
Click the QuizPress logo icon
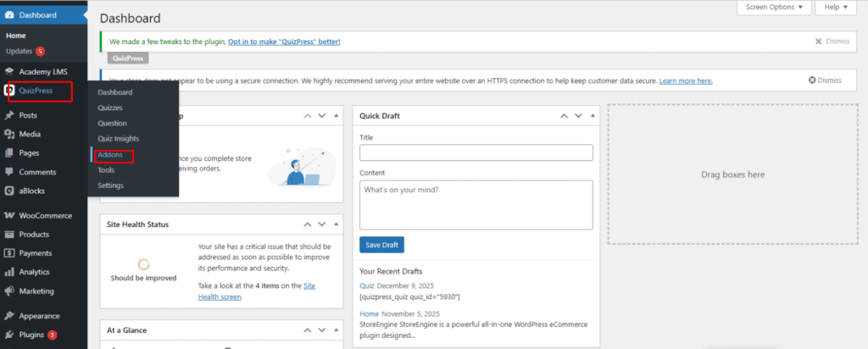9,91
